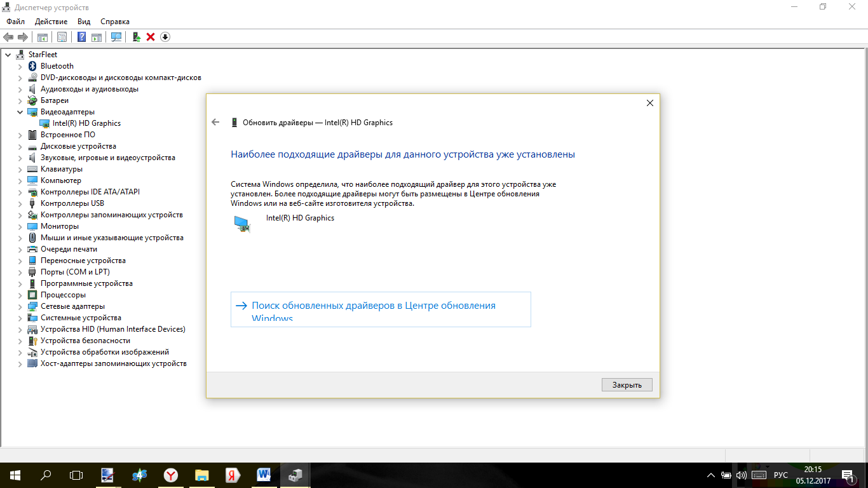Viewport: 868px width, 488px height.
Task: Toggle the console tree pane toolbar icon
Action: pyautogui.click(x=42, y=37)
